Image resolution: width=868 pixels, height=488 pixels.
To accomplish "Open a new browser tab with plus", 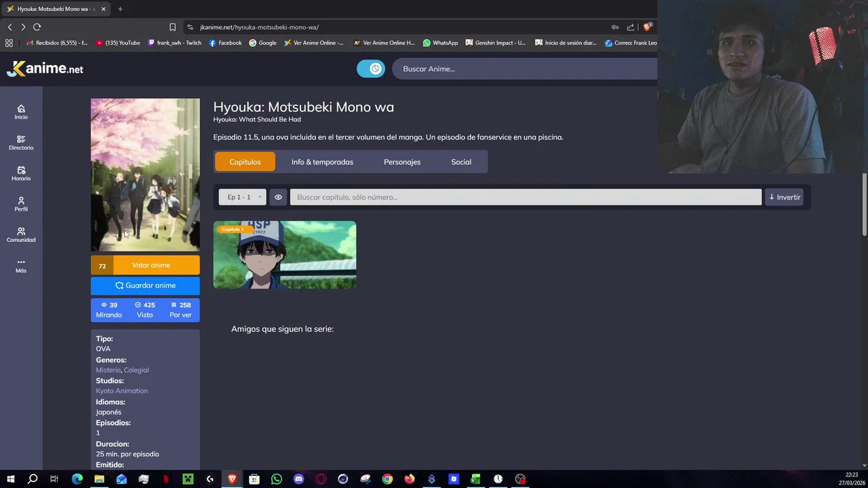I will 120,9.
